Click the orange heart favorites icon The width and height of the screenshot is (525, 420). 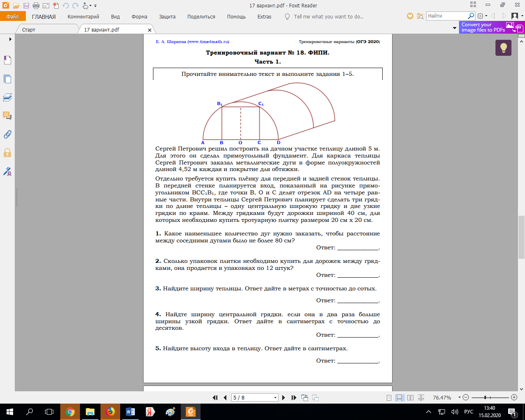coord(410,16)
